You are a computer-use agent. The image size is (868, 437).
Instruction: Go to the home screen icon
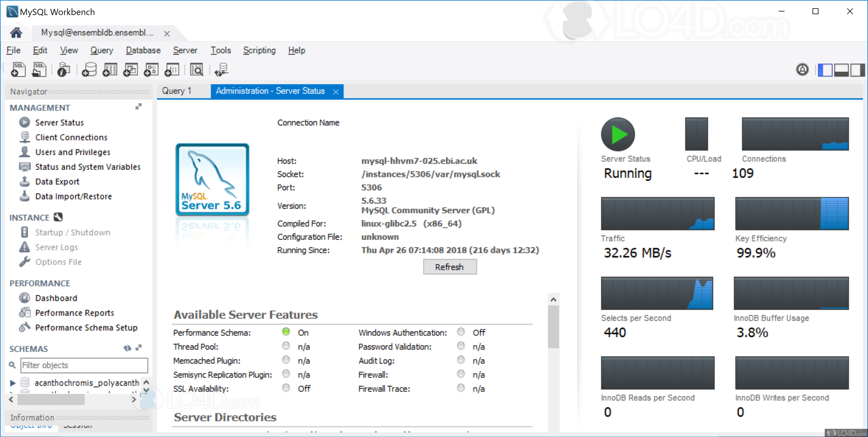(x=16, y=33)
